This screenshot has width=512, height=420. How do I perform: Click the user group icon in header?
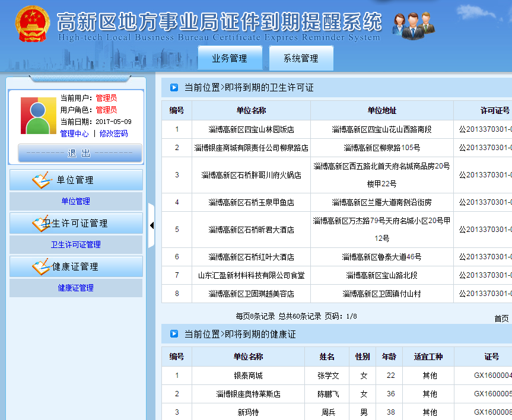[x=414, y=26]
